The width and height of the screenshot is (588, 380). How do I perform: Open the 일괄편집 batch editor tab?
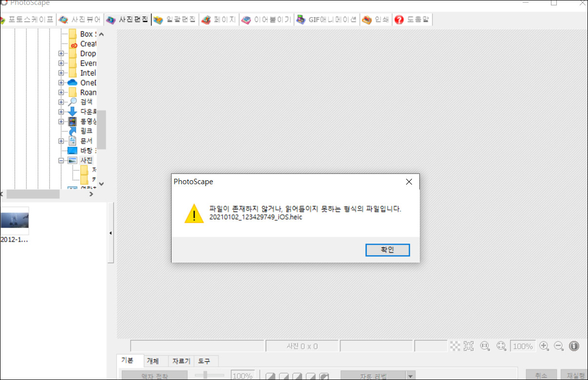[x=175, y=20]
